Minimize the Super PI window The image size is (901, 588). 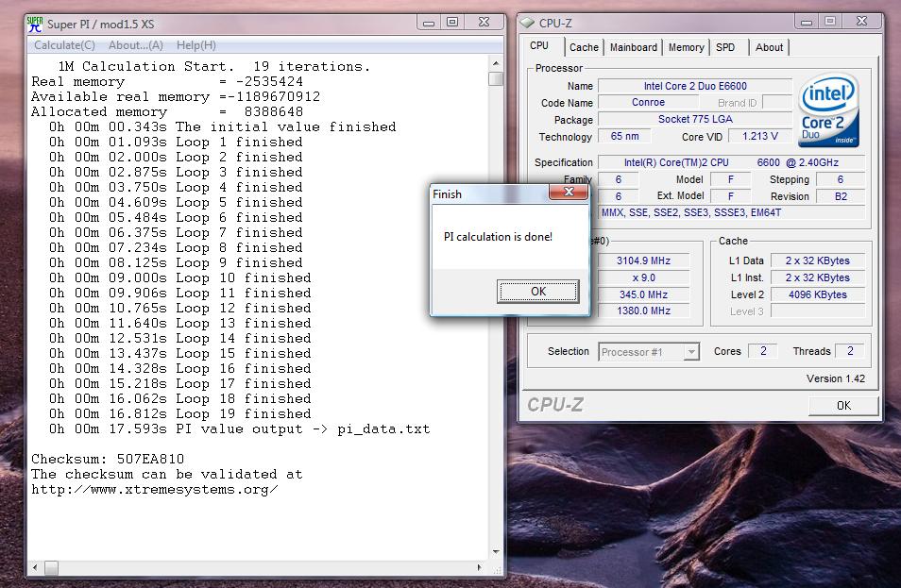(428, 23)
